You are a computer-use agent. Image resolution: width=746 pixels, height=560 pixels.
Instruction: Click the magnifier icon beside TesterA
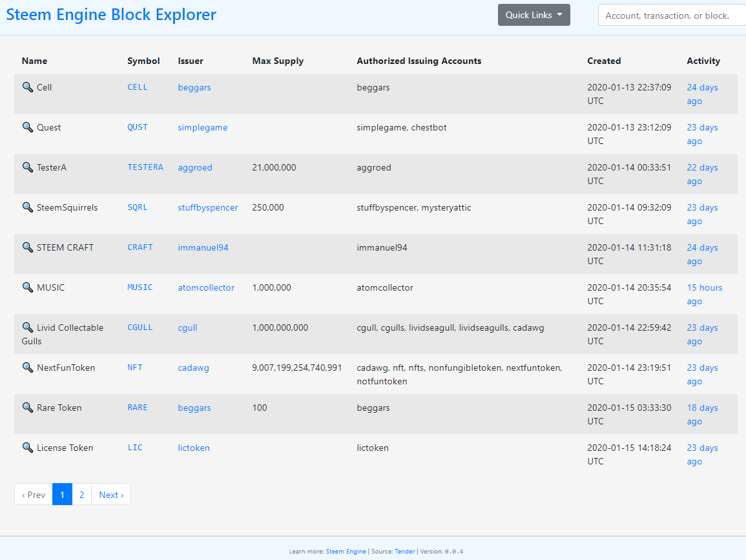tap(28, 167)
